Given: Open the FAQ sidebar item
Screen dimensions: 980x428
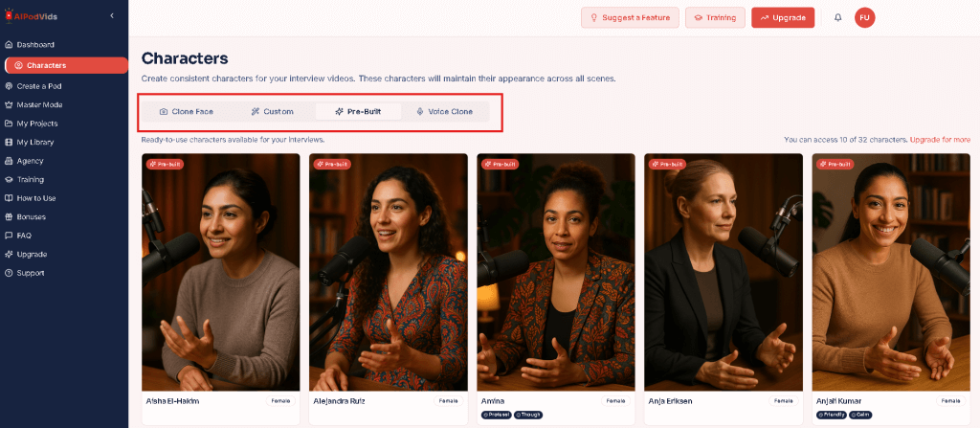Looking at the screenshot, I should click(x=24, y=236).
